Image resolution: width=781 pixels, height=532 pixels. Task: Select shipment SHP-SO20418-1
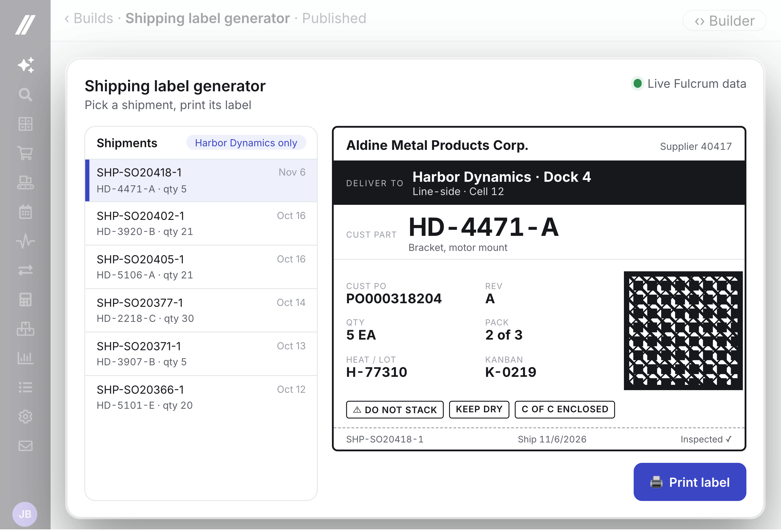click(x=201, y=181)
